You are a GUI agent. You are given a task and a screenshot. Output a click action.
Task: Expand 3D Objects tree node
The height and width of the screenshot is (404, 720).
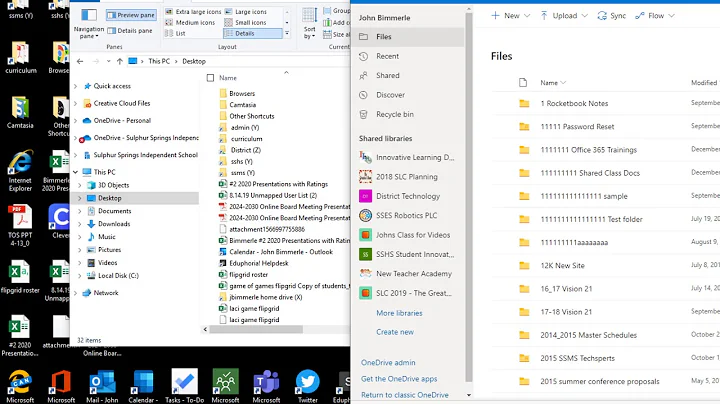pos(80,185)
